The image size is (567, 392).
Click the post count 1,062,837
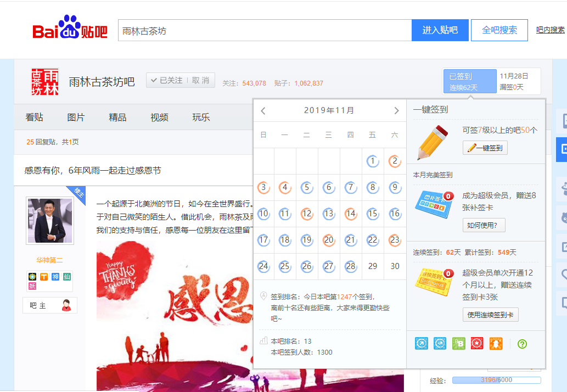(308, 83)
